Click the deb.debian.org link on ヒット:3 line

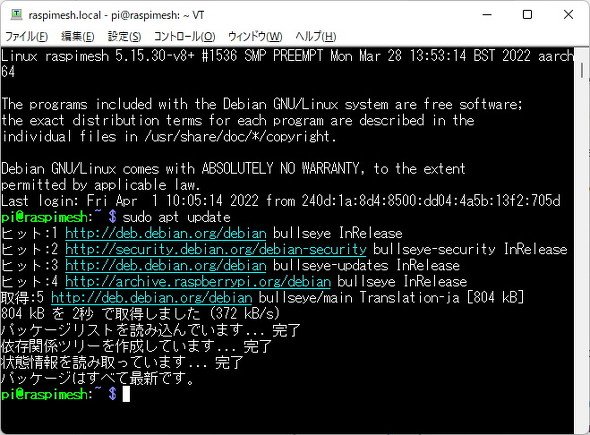click(166, 266)
